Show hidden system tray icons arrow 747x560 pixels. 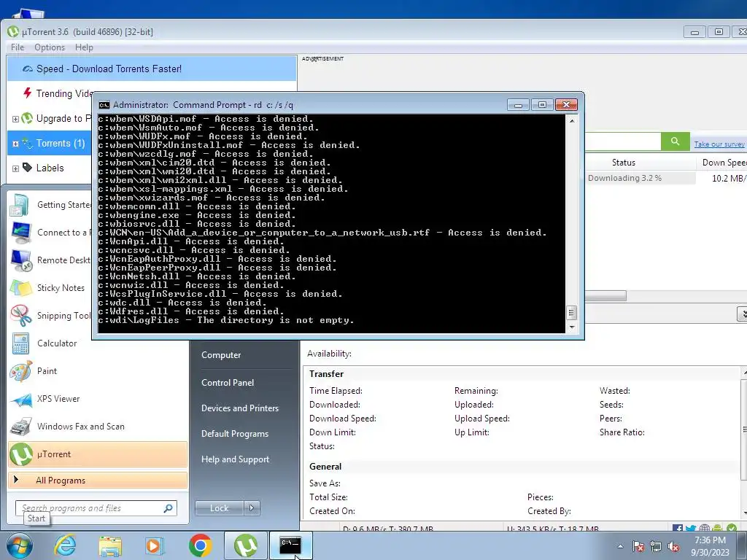pos(620,546)
